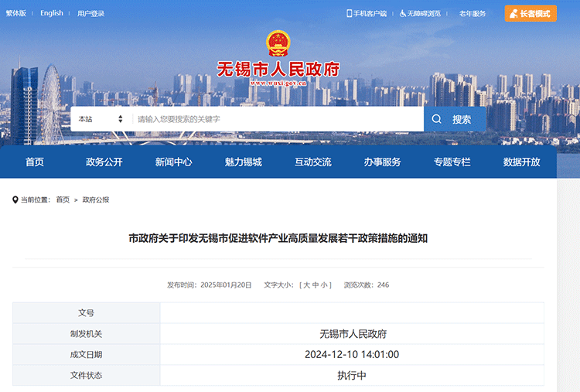Click the 搜索 search button
Screen dimensions: 580x392
(455, 119)
